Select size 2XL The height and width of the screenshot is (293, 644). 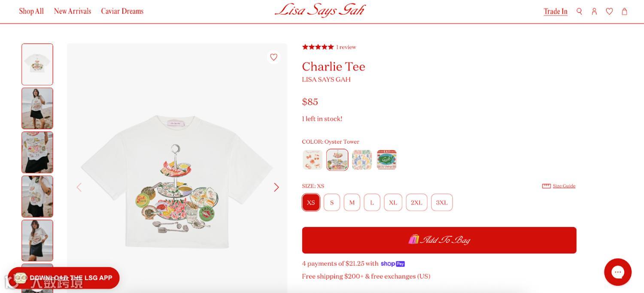(x=416, y=202)
